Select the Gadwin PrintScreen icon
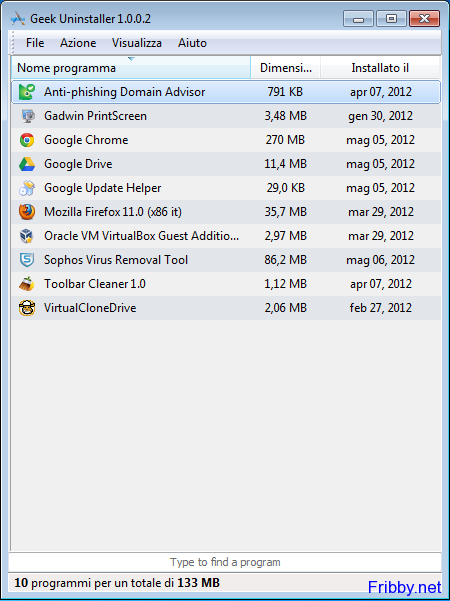450x601 pixels. [27, 116]
